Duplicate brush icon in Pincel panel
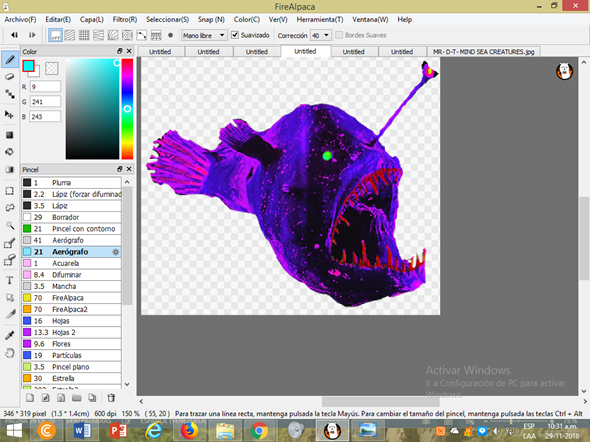 [x=92, y=398]
